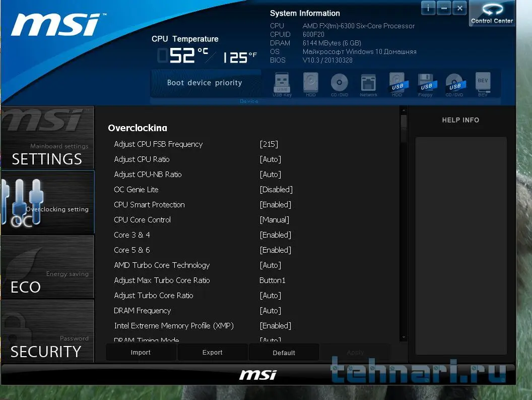Click the CD/DVD boot device icon

[x=339, y=85]
